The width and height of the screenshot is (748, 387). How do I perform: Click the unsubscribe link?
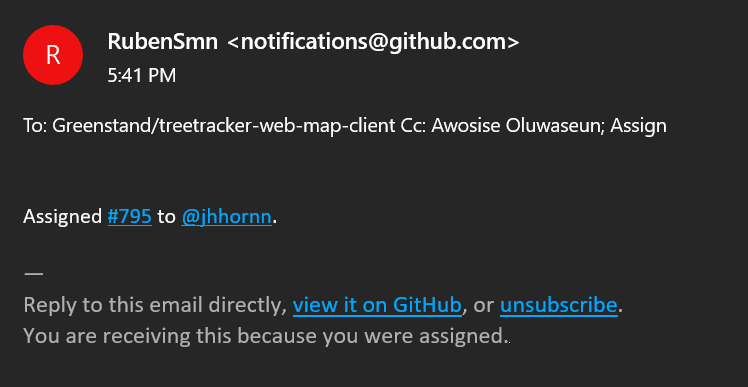[x=559, y=305]
